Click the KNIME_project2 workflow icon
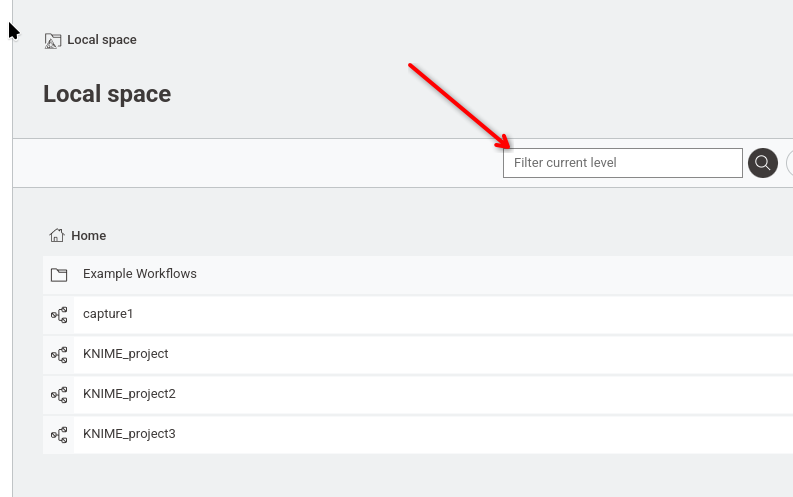The image size is (793, 497). pyautogui.click(x=59, y=395)
